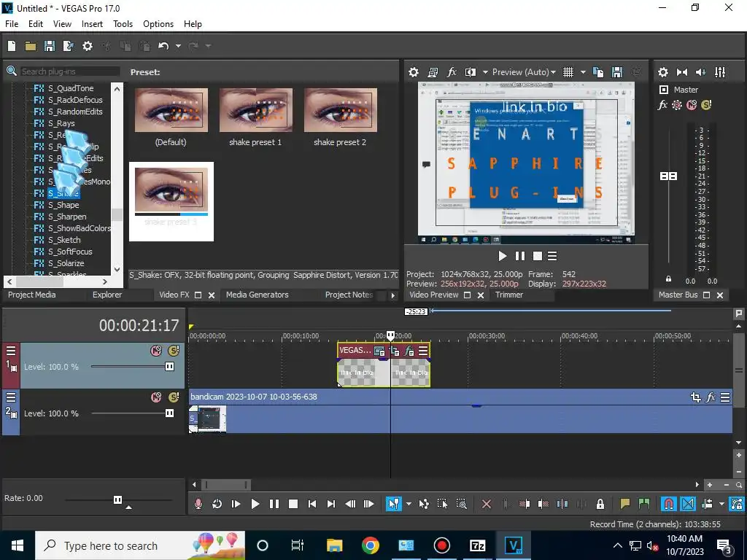Switch to the Explorer tab
This screenshot has height=560, width=747.
tap(107, 295)
